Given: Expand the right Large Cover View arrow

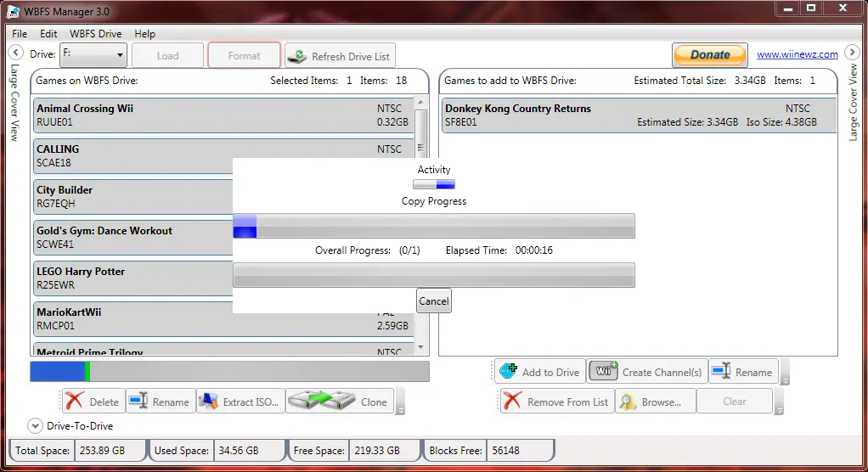Looking at the screenshot, I should (852, 53).
